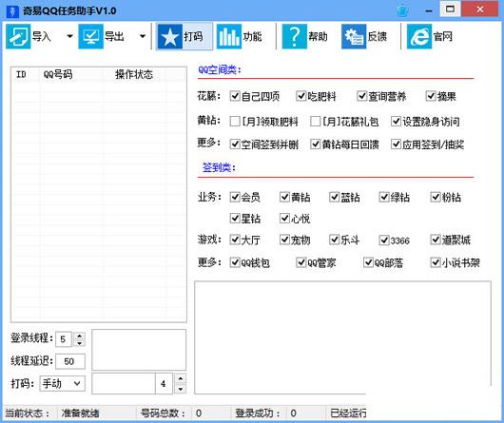Toggle the 宠物 checkbox
This screenshot has height=423, width=504.
tap(284, 240)
